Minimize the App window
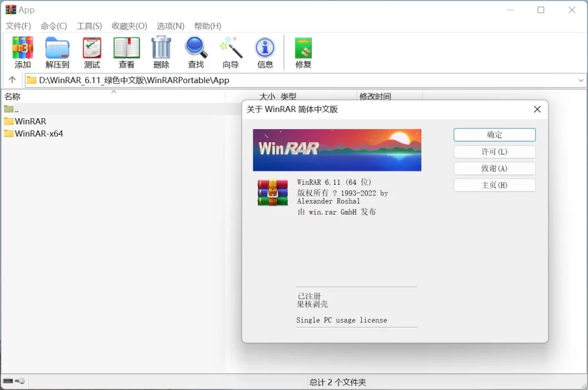The image size is (588, 390). [x=510, y=10]
